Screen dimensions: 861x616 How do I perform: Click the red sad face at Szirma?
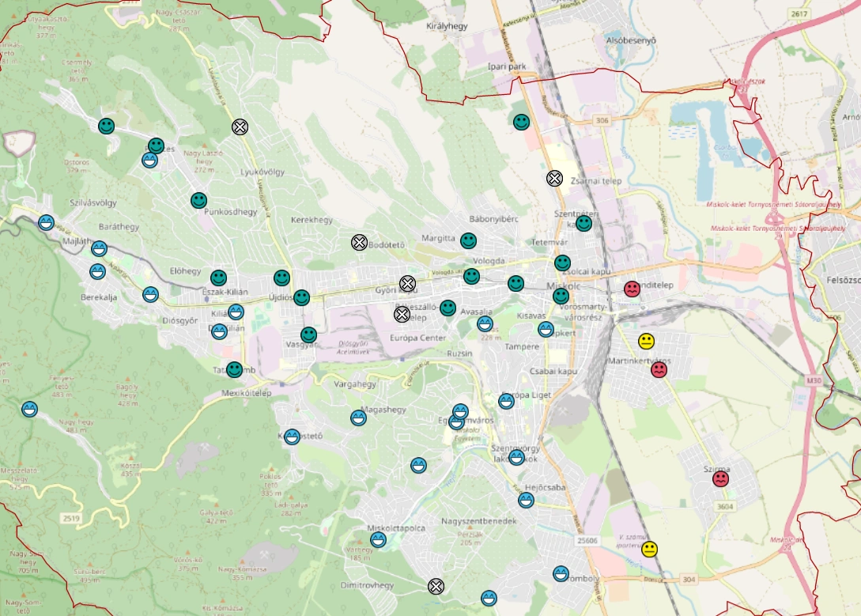(720, 479)
